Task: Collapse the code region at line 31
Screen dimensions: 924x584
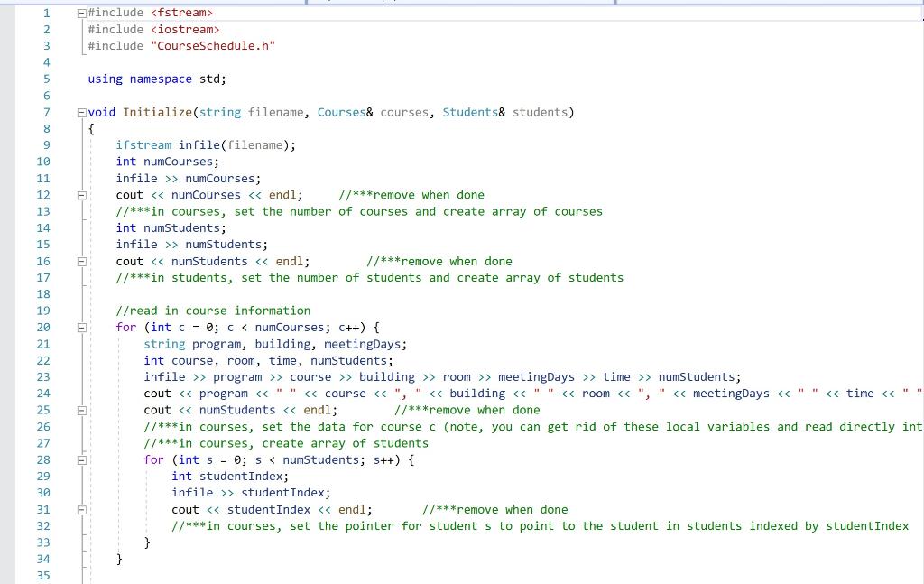Action: point(81,509)
